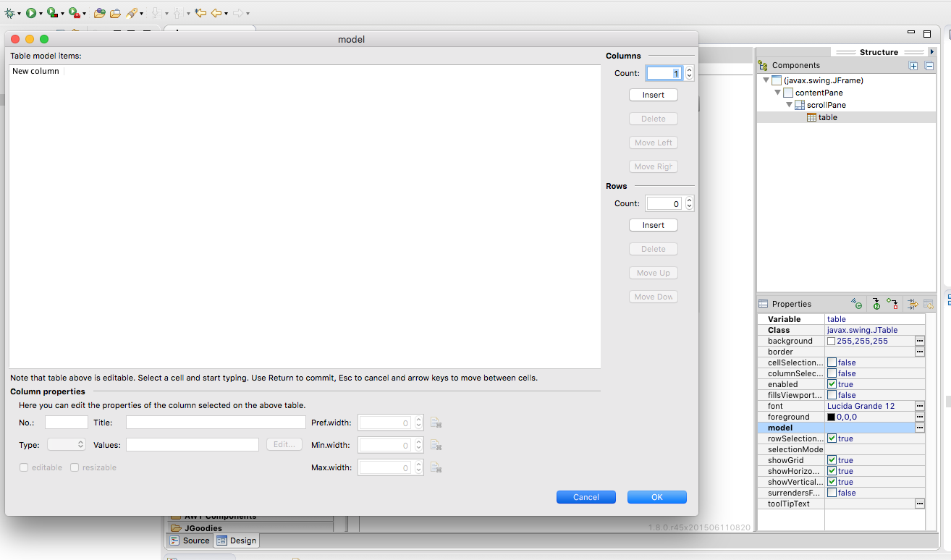Collapse the scrollPane tree node

point(789,105)
